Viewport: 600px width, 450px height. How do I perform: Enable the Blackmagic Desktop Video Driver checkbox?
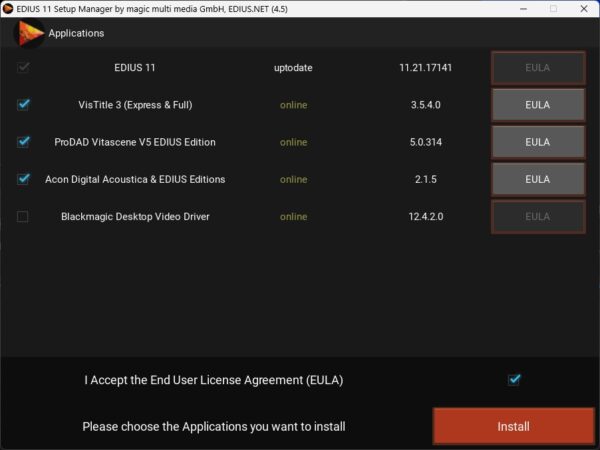tap(23, 216)
